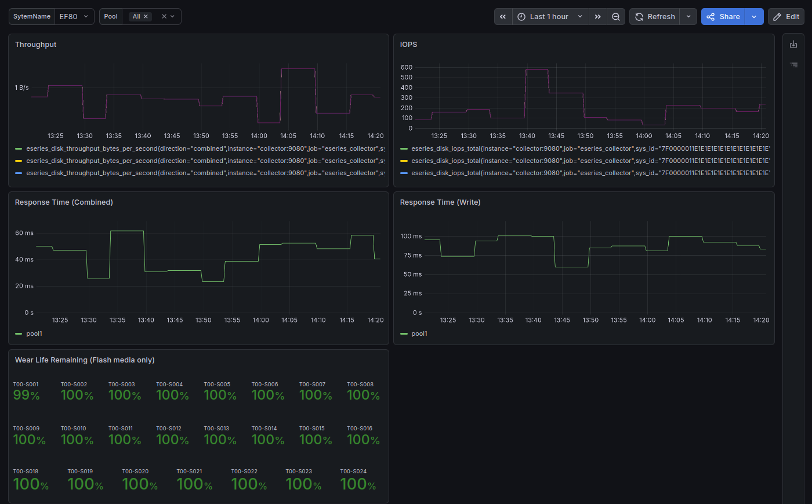Image resolution: width=812 pixels, height=504 pixels.
Task: Open the Share options dropdown arrow
Action: coord(754,17)
